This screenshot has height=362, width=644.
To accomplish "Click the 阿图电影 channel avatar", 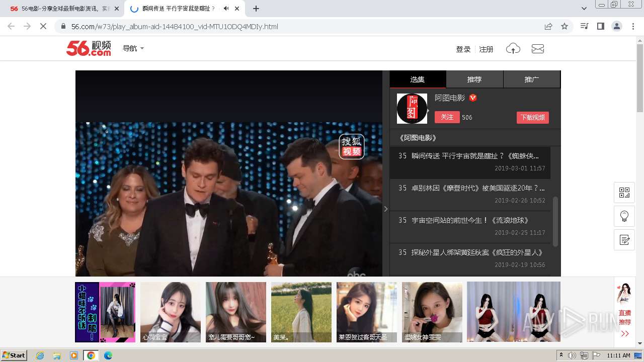I will [412, 109].
